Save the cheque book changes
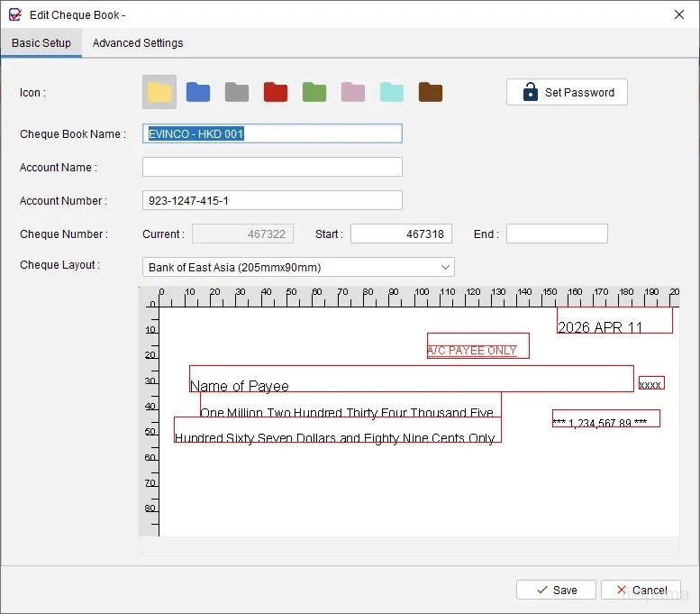 556,590
